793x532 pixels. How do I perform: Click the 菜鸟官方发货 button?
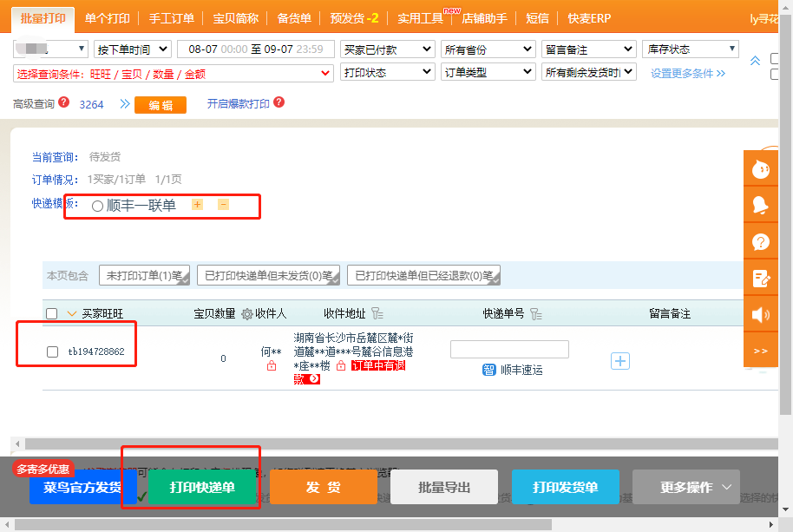coord(82,487)
